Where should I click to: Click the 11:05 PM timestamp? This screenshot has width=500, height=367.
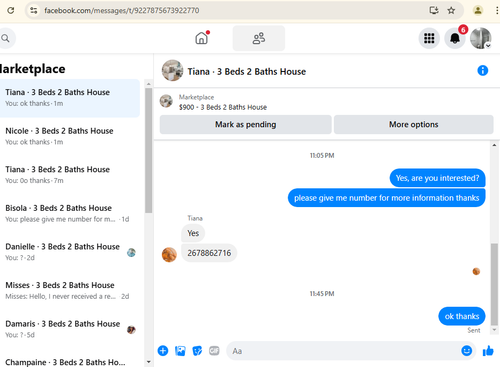[322, 155]
